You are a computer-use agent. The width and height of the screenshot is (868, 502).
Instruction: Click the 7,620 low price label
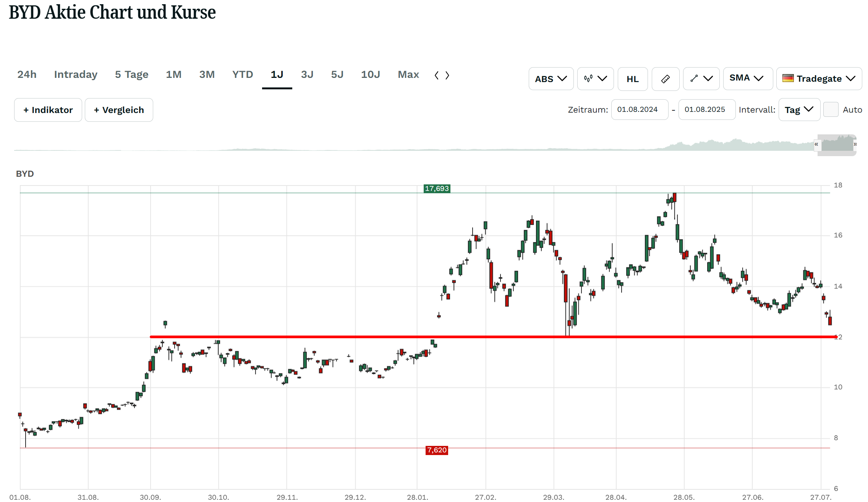pyautogui.click(x=437, y=450)
